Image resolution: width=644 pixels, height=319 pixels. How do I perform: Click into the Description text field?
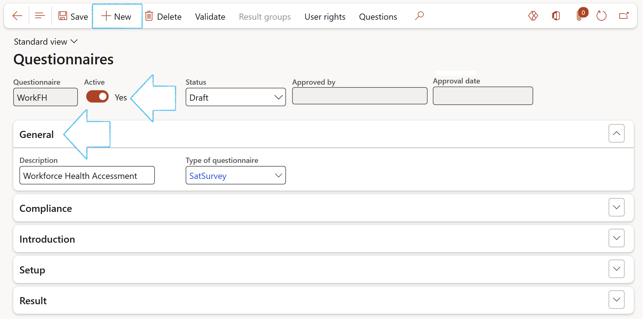tap(87, 176)
